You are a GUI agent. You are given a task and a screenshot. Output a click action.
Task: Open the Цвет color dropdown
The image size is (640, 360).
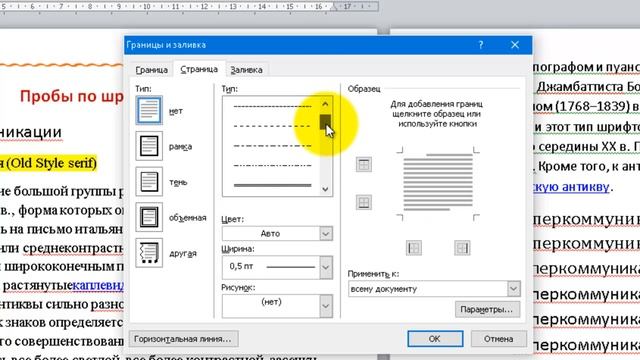[x=325, y=233]
